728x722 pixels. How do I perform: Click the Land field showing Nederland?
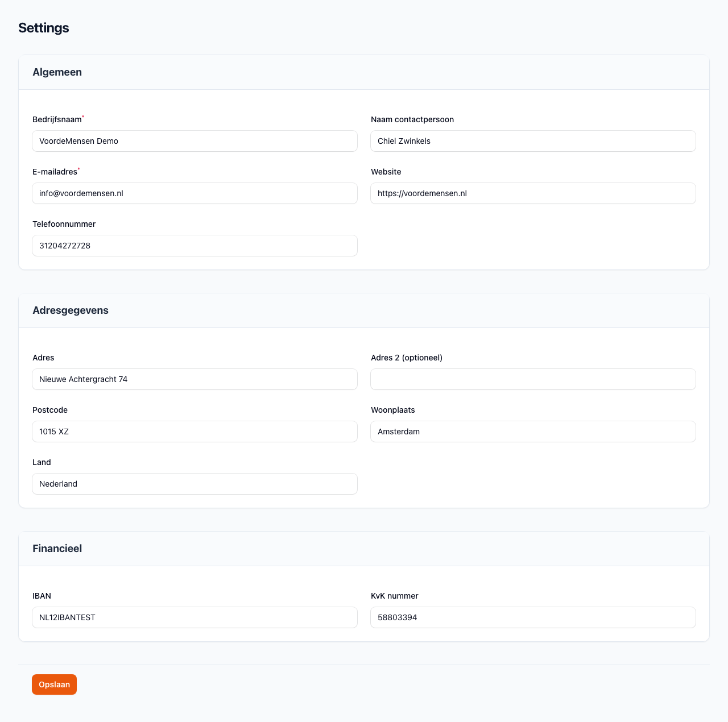coord(195,484)
